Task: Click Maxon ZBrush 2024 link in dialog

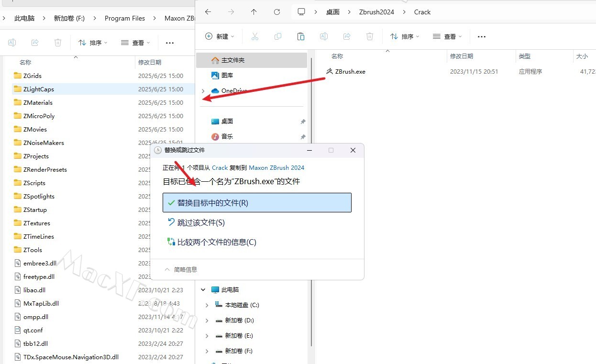Action: coord(276,167)
